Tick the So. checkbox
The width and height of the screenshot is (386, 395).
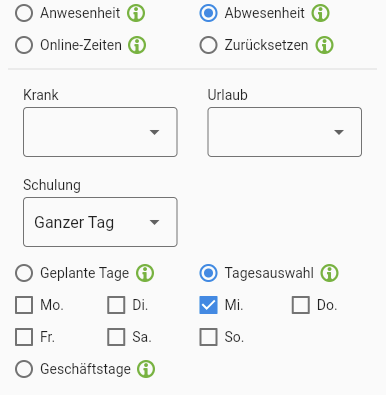tap(208, 337)
